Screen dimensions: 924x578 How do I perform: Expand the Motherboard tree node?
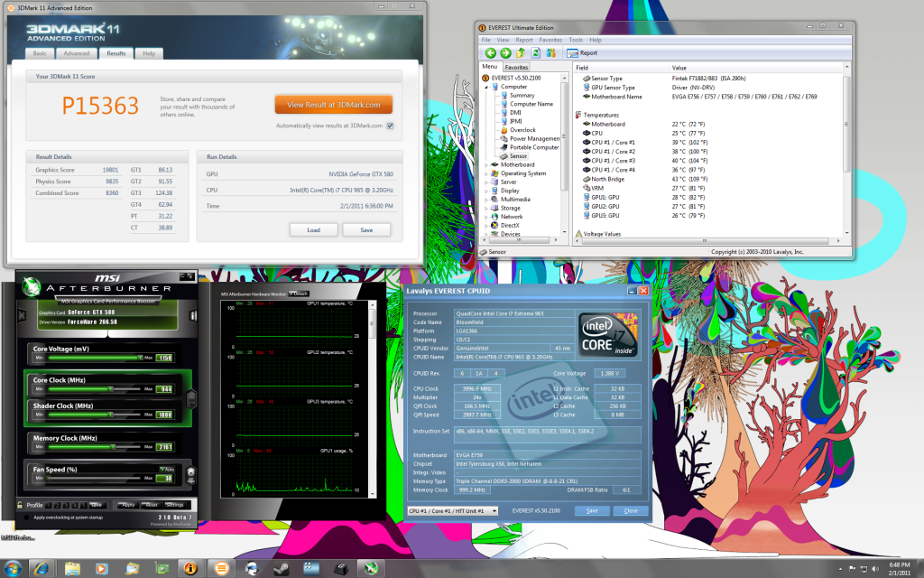[485, 165]
